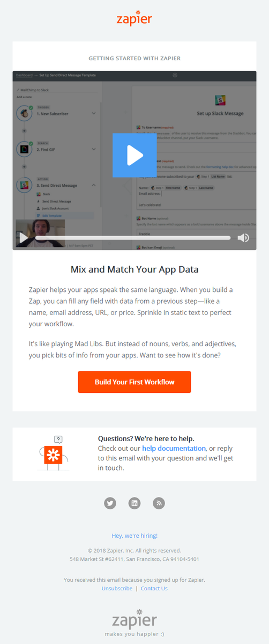Mute the video with speaker icon
This screenshot has height=644, width=269.
click(243, 238)
